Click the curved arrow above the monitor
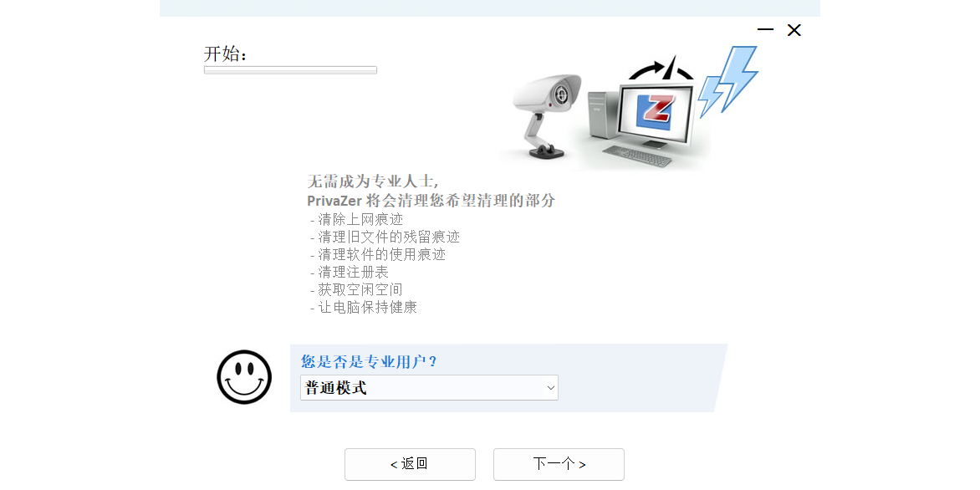980x490 pixels. pos(661,69)
